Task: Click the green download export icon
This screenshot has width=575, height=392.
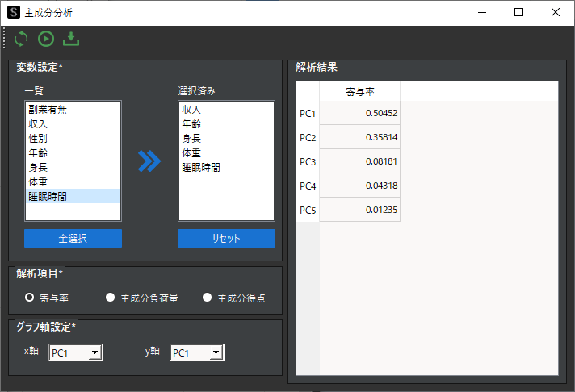Action: (71, 39)
